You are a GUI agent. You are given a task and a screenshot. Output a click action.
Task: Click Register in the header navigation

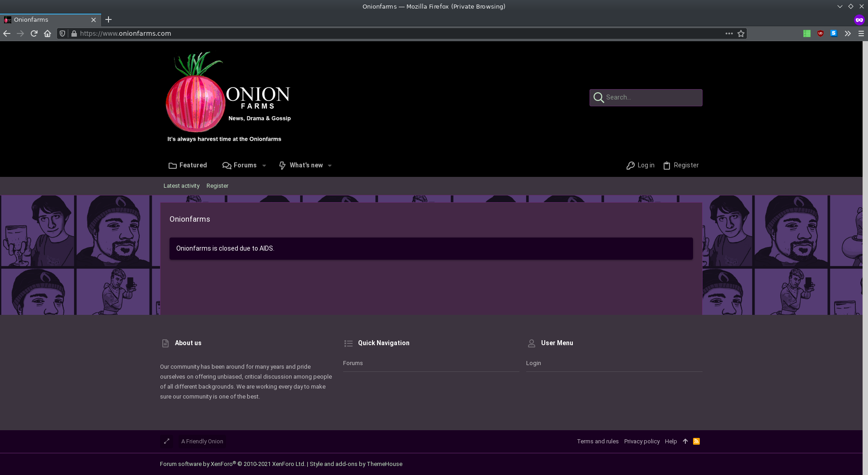[681, 166]
